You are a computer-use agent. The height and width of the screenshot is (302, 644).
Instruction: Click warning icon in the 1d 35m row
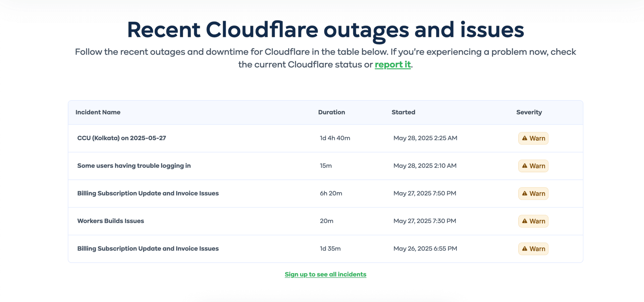point(525,249)
